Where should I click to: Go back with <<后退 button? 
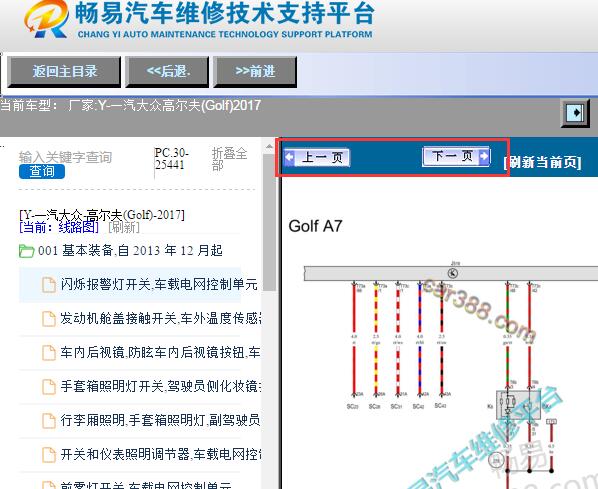[x=167, y=71]
